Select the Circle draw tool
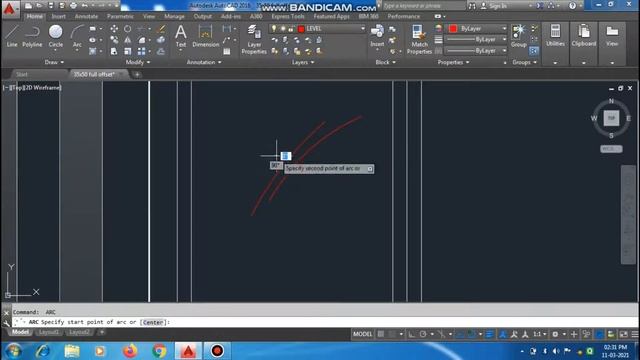640x360 pixels. point(56,36)
